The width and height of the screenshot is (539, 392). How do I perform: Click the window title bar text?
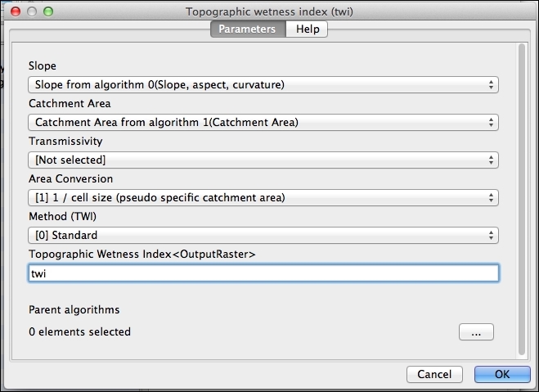point(269,12)
